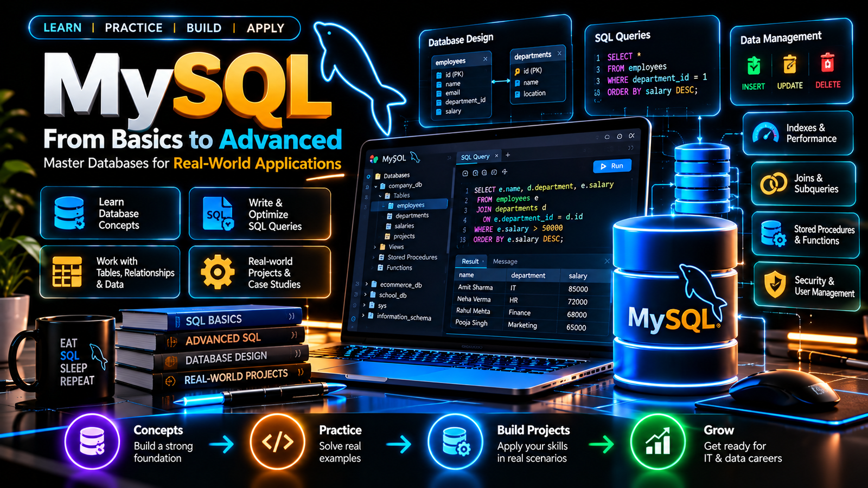Click the Stored Procedures & Functions database icon
868x488 pixels.
pos(774,234)
